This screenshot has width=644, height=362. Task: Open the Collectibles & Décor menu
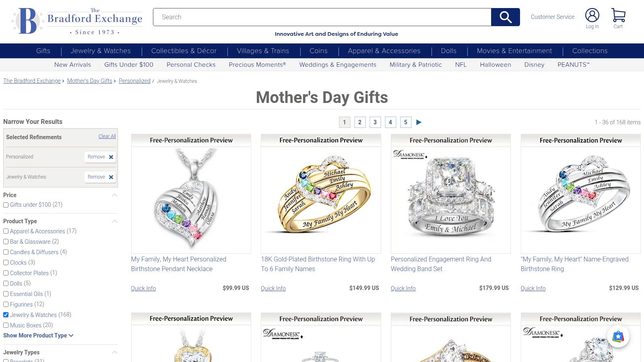(x=184, y=51)
